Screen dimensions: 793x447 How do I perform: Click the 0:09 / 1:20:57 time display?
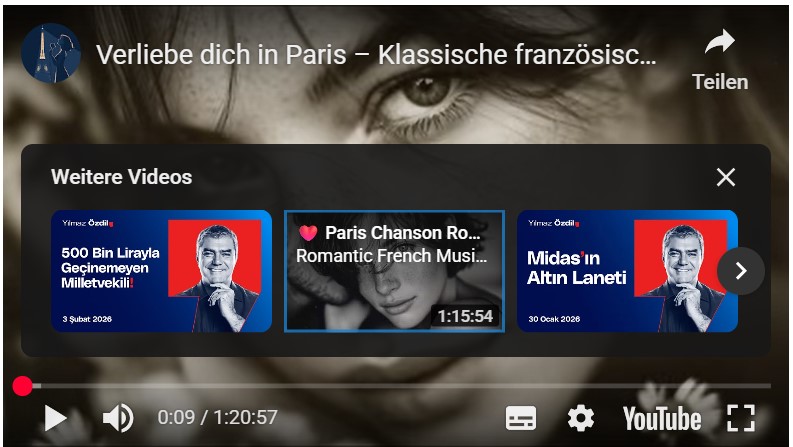tap(217, 418)
